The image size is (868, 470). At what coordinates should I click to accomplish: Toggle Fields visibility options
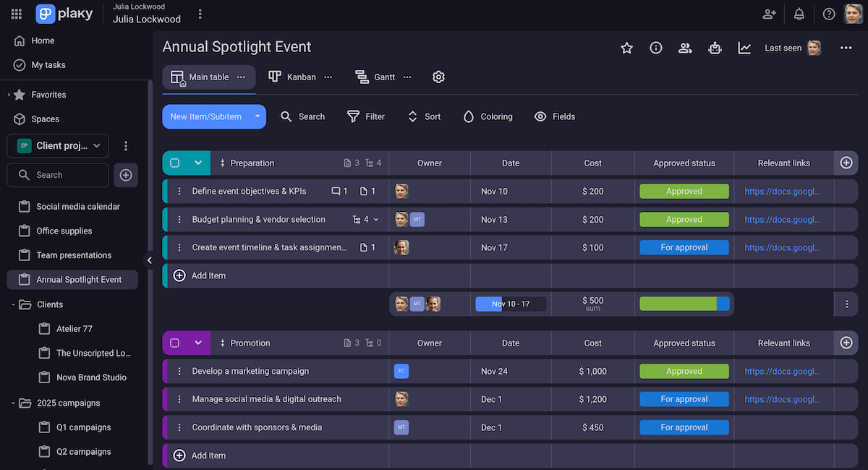555,116
